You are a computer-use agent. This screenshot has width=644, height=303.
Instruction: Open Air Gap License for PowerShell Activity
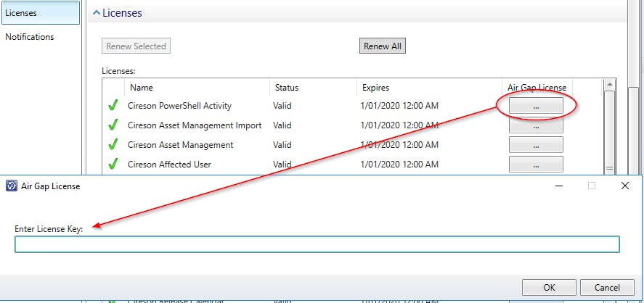tap(536, 106)
